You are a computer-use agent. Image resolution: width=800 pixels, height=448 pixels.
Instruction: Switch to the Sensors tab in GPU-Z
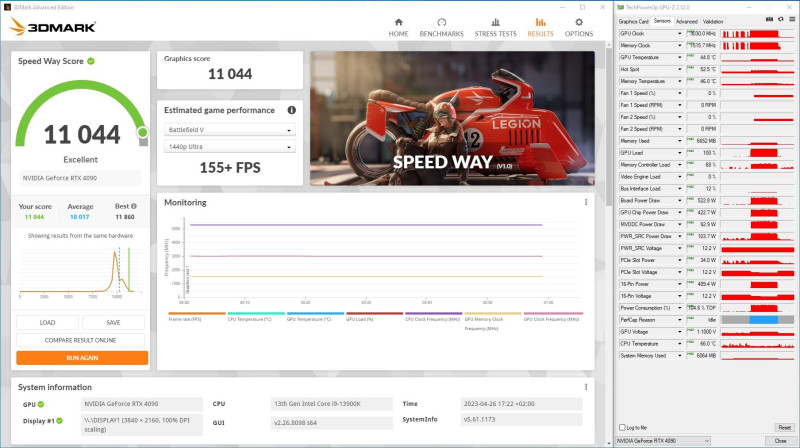click(662, 21)
